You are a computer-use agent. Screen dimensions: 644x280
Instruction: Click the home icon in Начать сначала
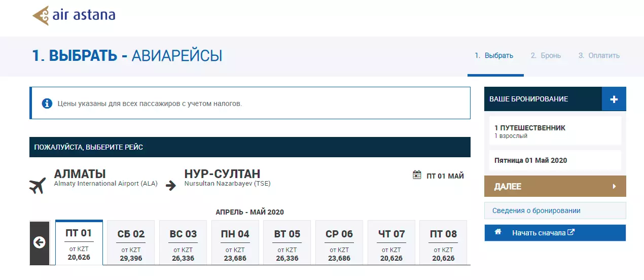(498, 232)
